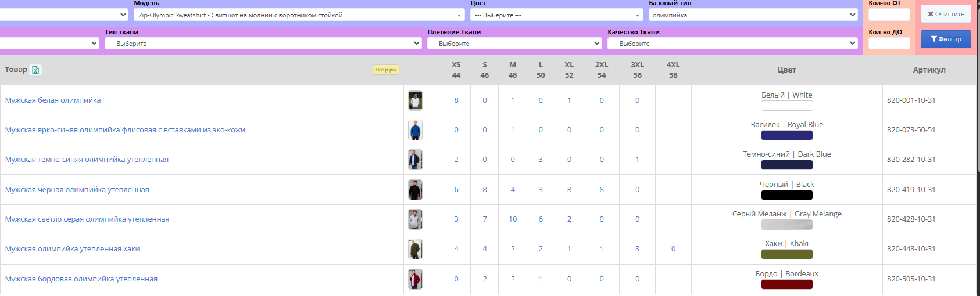Screen dimensions: 980x296
Task: Expand the Качество Ткани dropdown
Action: click(732, 44)
